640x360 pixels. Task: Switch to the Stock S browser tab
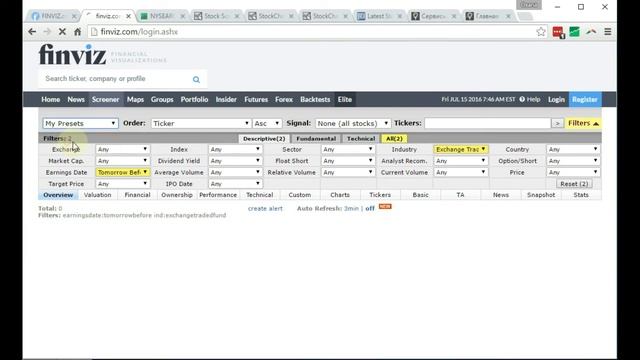[x=216, y=16]
